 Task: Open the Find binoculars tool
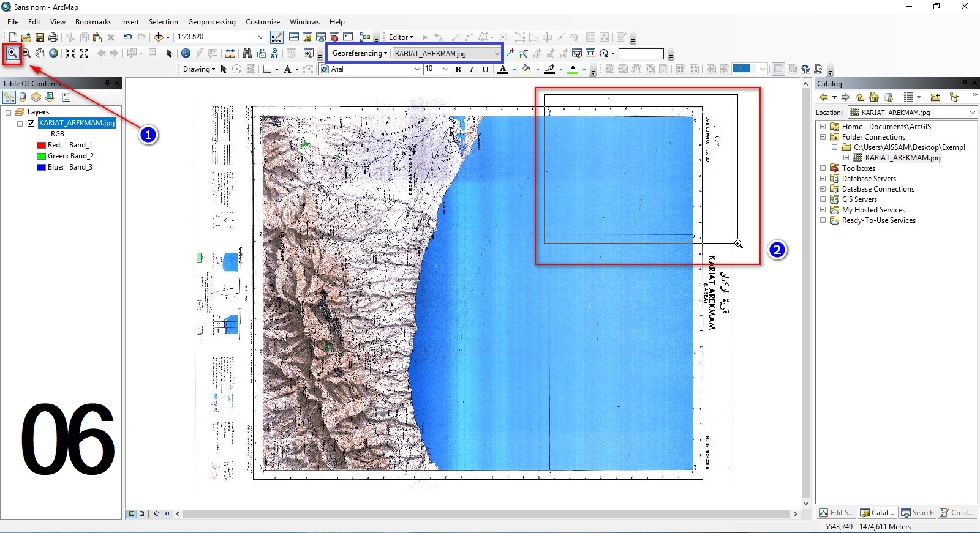247,53
